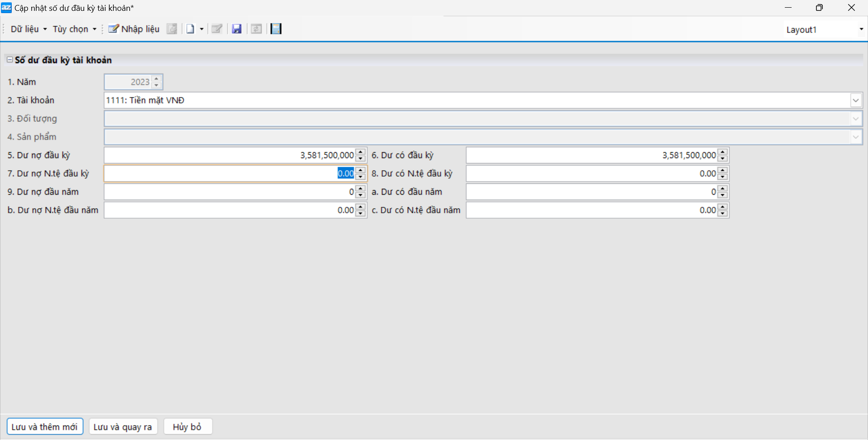Click the blue floppy disk save icon
Image resolution: width=868 pixels, height=440 pixels.
(236, 29)
